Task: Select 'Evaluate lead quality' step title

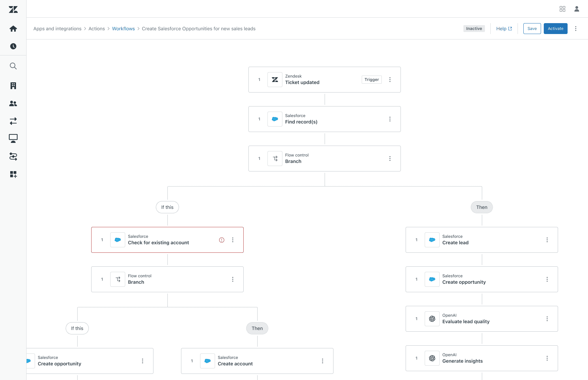Action: click(x=466, y=321)
